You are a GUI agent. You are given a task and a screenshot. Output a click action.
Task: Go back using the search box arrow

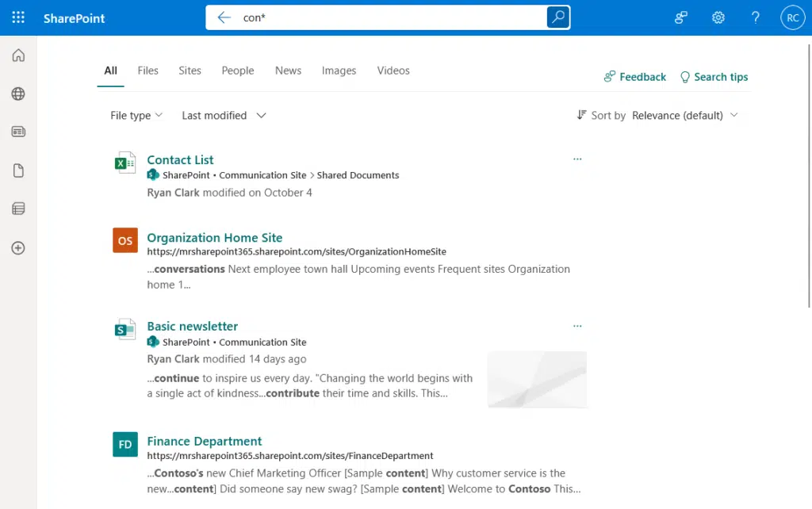click(x=224, y=17)
